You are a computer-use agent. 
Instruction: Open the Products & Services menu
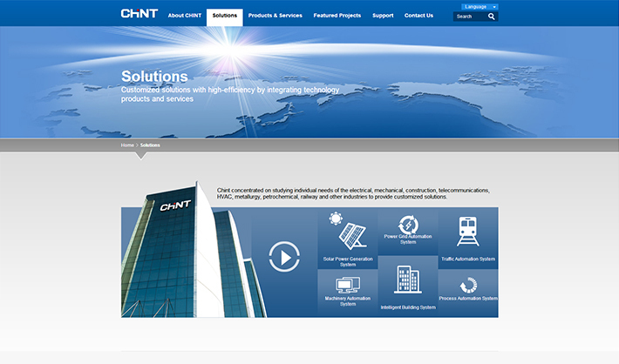[x=275, y=16]
